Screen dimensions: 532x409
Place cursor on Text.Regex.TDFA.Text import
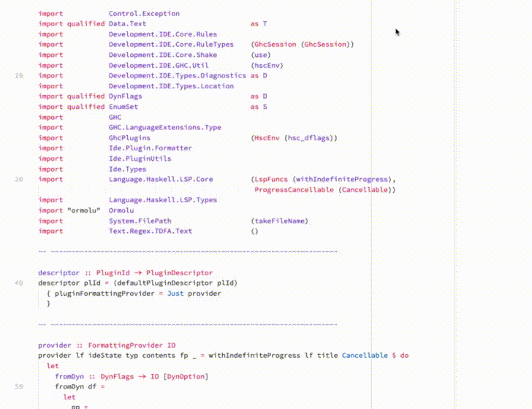(151, 232)
